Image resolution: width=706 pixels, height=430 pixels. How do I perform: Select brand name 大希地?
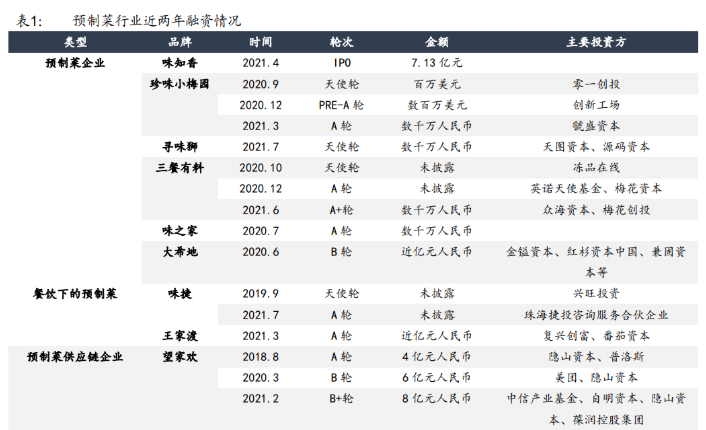pos(180,252)
